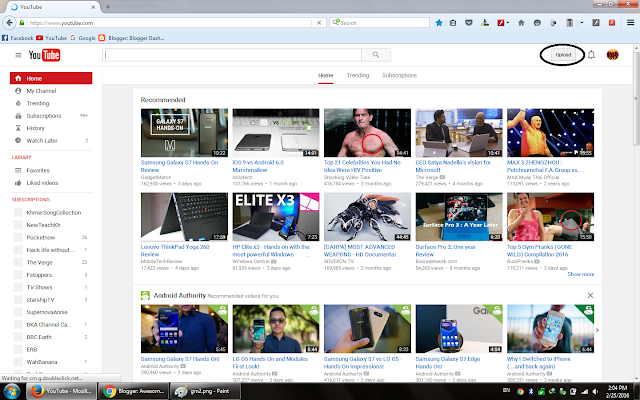This screenshot has width=640, height=400.
Task: Focus the YouTube search field
Action: pos(232,55)
